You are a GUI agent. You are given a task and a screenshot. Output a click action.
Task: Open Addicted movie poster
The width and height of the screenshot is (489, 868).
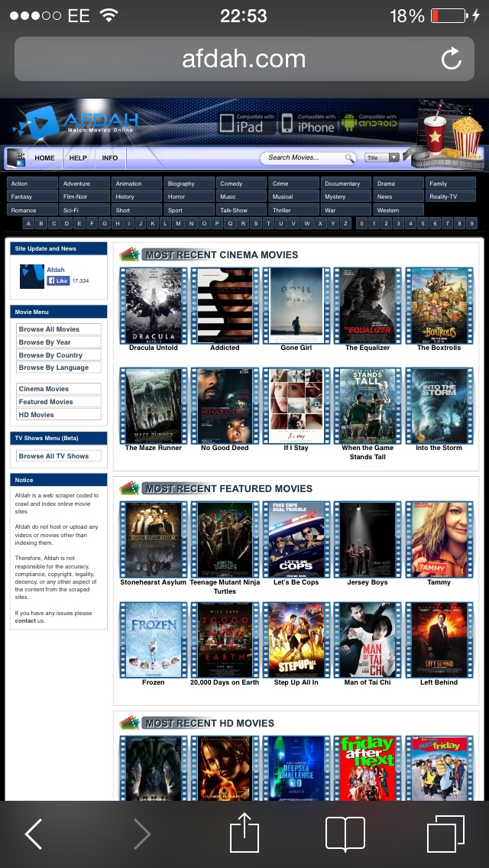(x=225, y=306)
